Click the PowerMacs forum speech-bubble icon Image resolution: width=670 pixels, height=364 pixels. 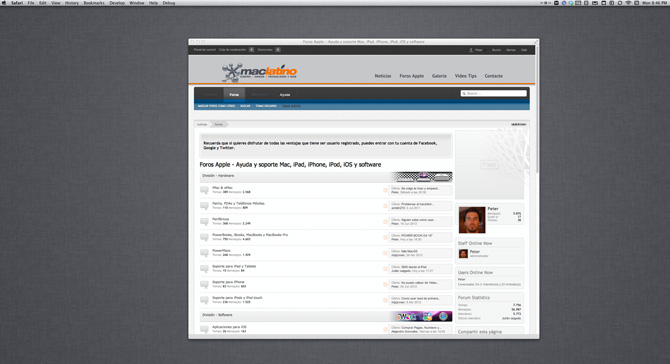pos(204,253)
